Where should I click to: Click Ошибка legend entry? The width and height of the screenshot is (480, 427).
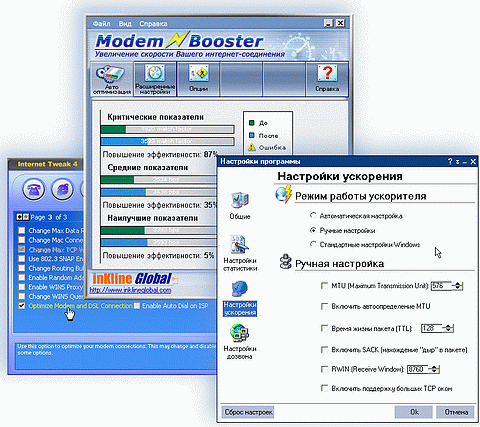pyautogui.click(x=267, y=147)
